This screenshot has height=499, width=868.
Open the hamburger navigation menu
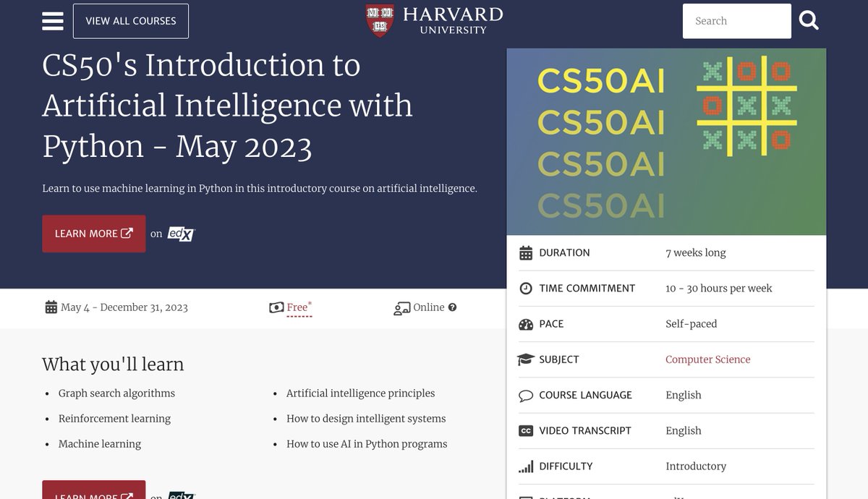53,21
